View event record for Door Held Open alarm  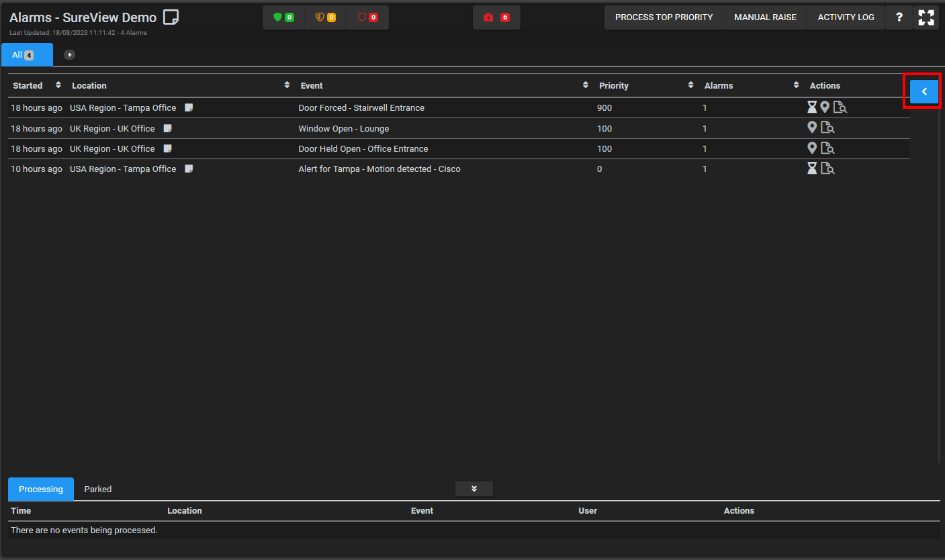(827, 148)
